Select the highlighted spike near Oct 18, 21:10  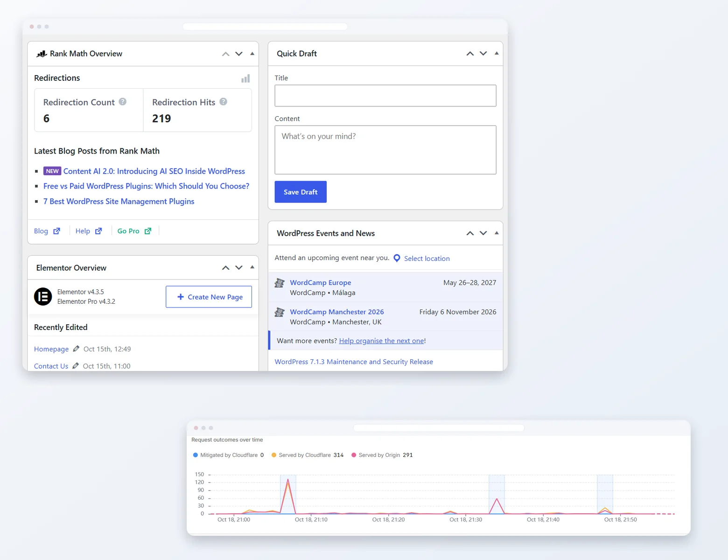[x=288, y=495]
